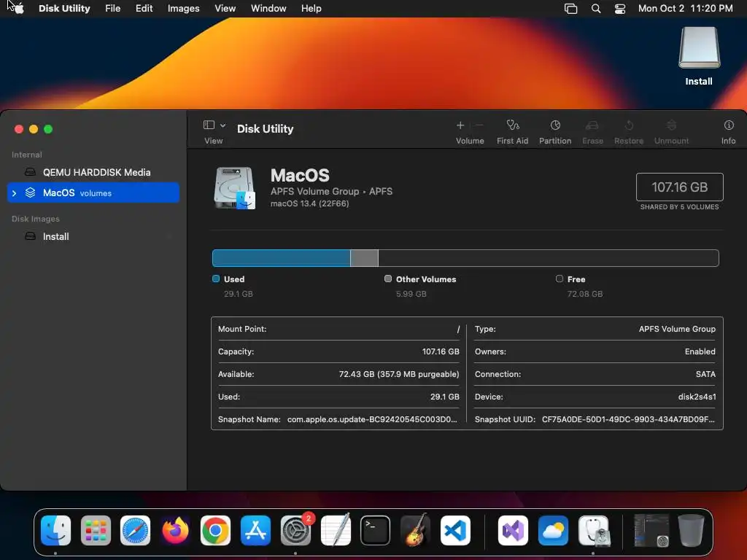
Task: Click the disk2s4s1 device value
Action: click(697, 397)
